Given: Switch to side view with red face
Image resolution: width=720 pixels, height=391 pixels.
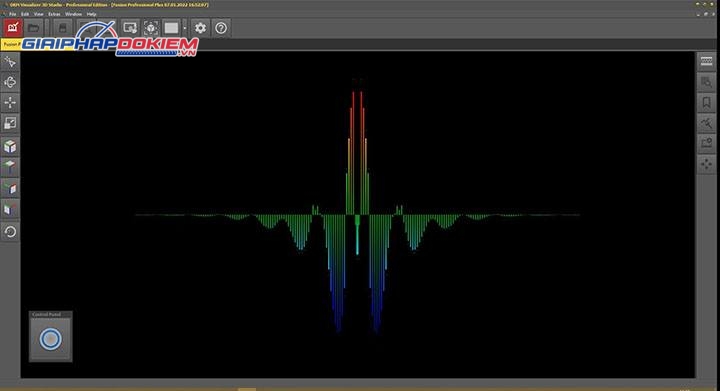Looking at the screenshot, I should click(x=10, y=188).
